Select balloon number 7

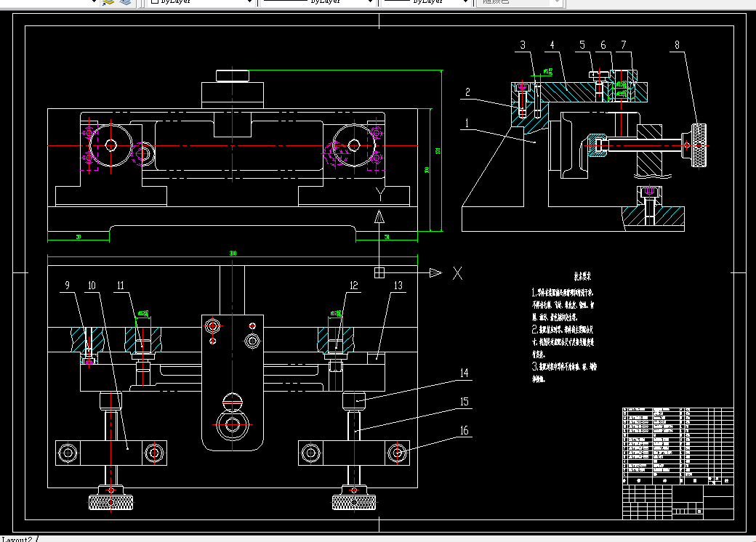click(x=624, y=45)
